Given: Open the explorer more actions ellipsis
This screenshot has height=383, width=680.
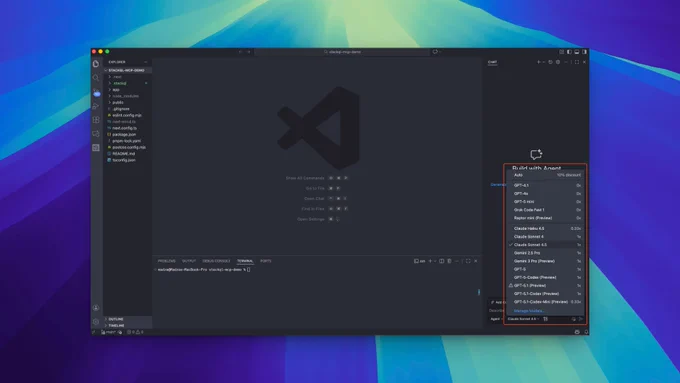Looking at the screenshot, I should [145, 62].
